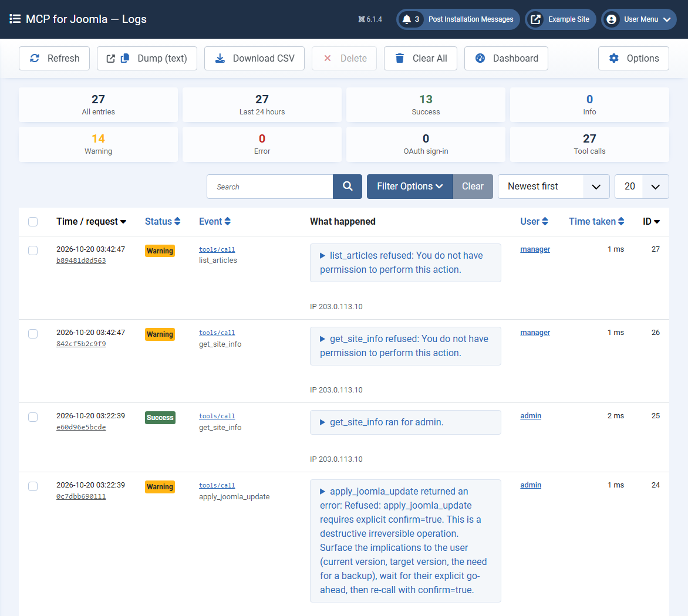This screenshot has width=688, height=616.
Task: Click the Clear filter button
Action: 473,187
